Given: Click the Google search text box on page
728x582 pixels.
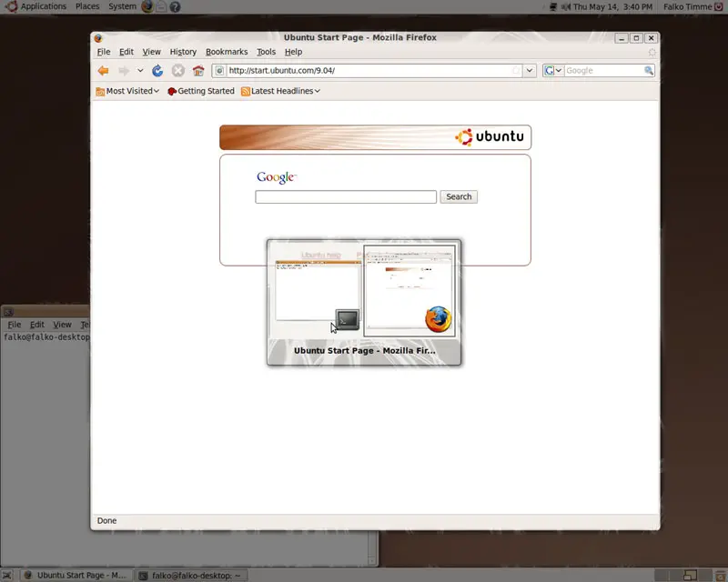Looking at the screenshot, I should pos(346,196).
